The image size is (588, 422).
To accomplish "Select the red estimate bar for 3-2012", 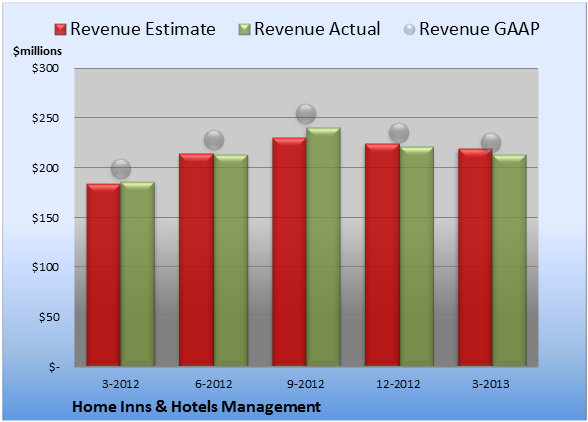I will [x=104, y=275].
